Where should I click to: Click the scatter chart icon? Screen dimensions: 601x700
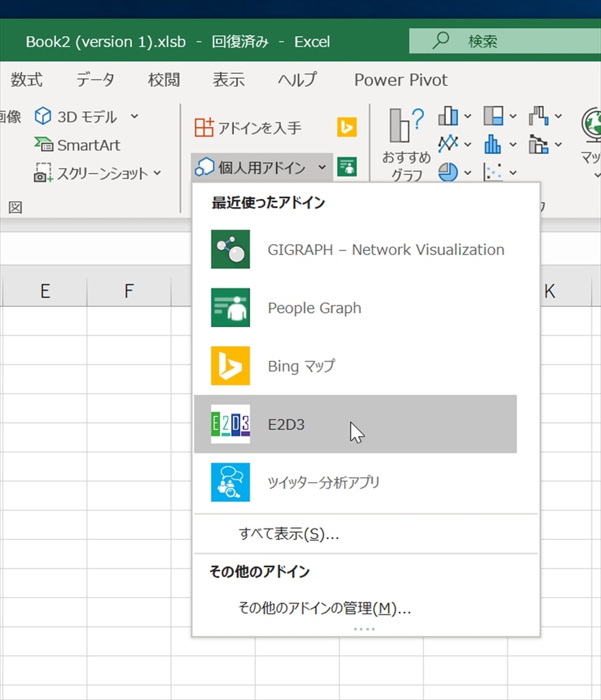click(x=494, y=172)
